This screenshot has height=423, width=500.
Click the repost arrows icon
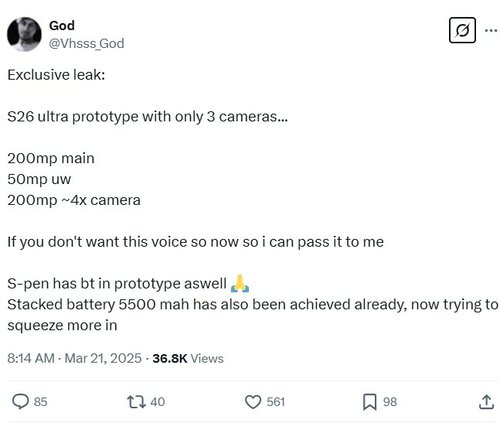click(x=136, y=402)
